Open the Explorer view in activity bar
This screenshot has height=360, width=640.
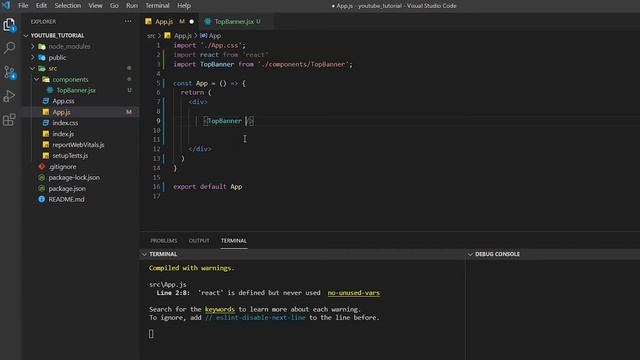click(9, 25)
